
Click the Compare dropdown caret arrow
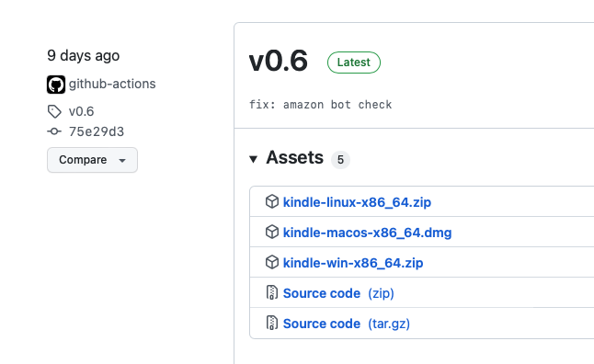point(122,161)
